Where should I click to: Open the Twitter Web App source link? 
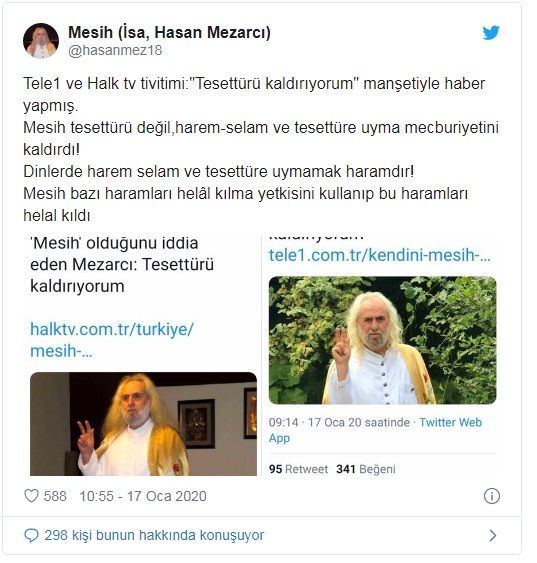375,430
